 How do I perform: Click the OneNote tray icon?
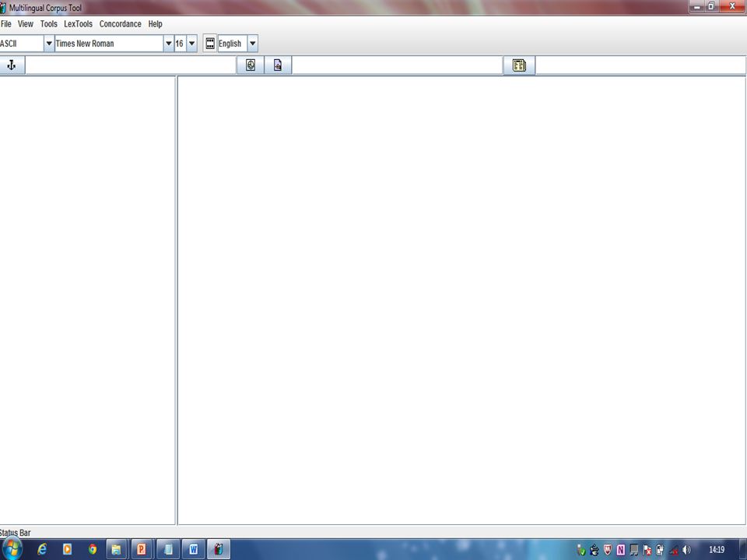pos(621,550)
